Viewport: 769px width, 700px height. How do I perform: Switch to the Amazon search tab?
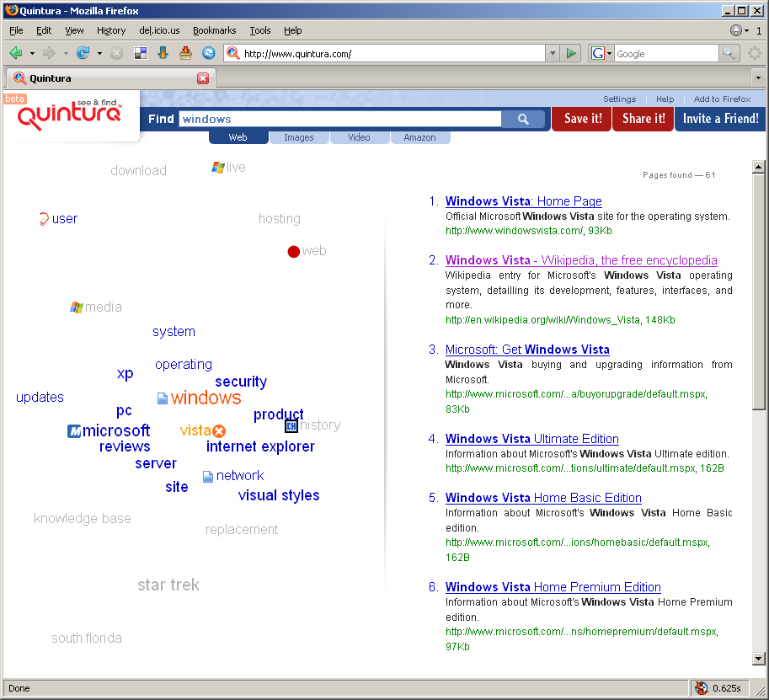[419, 137]
